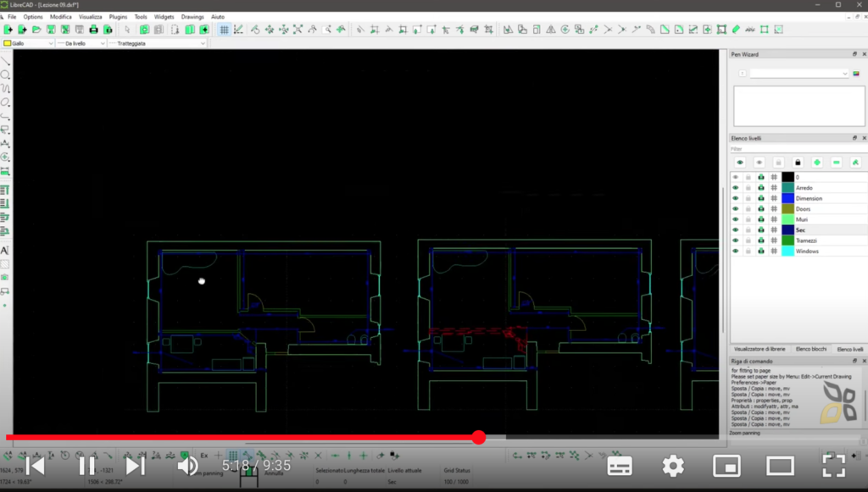Image resolution: width=868 pixels, height=492 pixels.
Task: Click the Pen Wizard color picker icon
Action: point(856,74)
